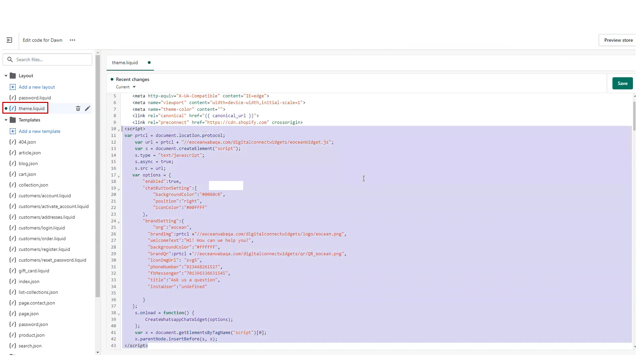Screen dimensions: 644x362
Task: Open the three-dots more actions menu
Action: click(x=72, y=40)
